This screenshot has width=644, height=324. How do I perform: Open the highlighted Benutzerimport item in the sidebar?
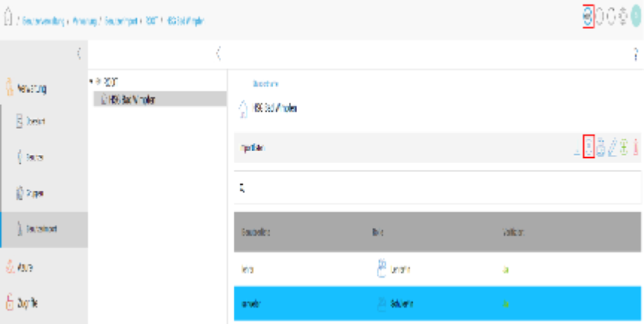44,229
